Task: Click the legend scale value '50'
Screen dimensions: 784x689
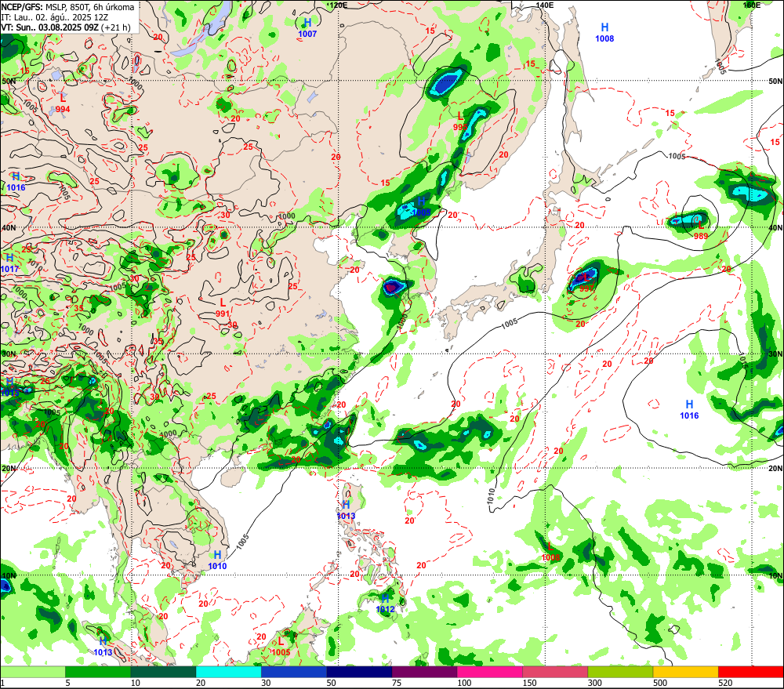Action: [x=332, y=683]
